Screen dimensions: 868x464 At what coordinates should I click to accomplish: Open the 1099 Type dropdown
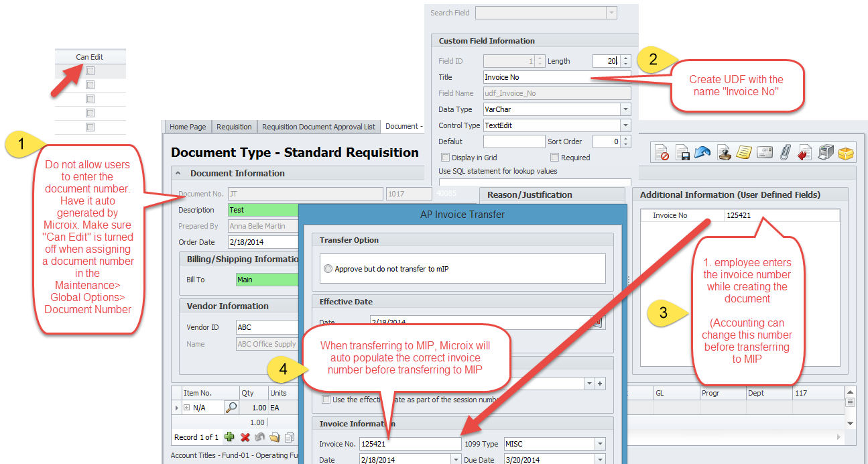coord(599,444)
